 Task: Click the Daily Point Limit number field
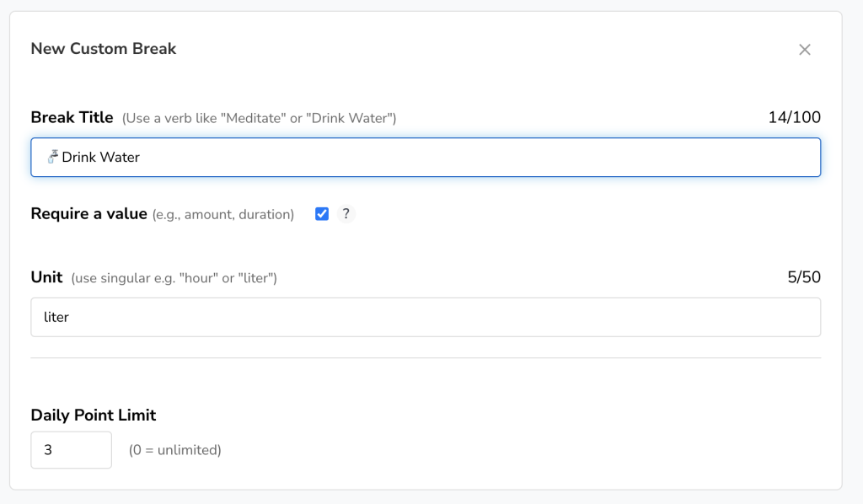71,450
